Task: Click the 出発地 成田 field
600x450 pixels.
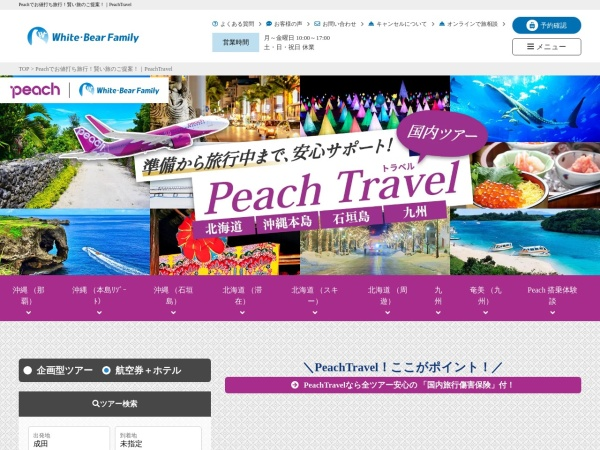Action: (69, 439)
